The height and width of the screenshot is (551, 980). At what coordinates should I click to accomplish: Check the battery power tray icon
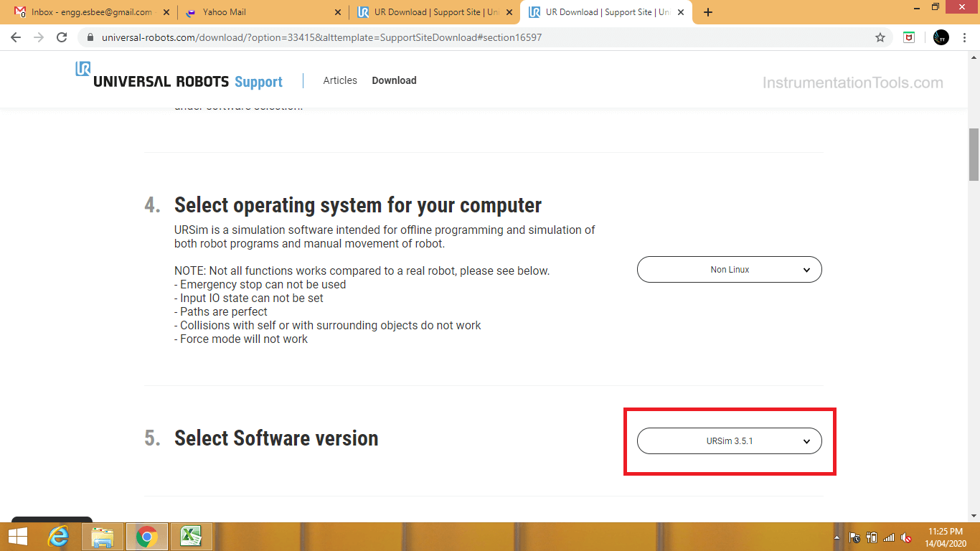pyautogui.click(x=872, y=537)
